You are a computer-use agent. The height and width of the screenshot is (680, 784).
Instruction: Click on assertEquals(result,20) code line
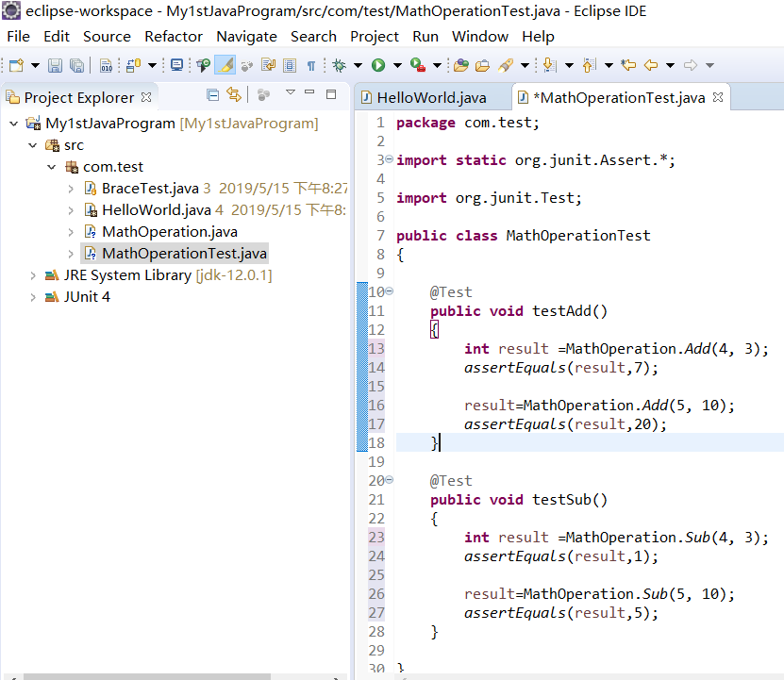click(565, 424)
